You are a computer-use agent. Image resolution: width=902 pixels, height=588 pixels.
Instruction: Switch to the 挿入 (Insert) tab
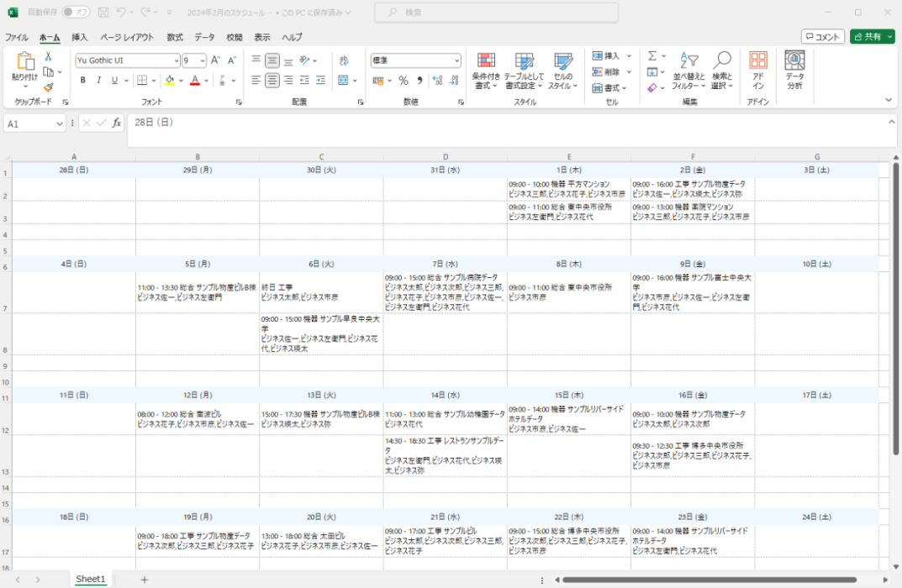click(79, 37)
